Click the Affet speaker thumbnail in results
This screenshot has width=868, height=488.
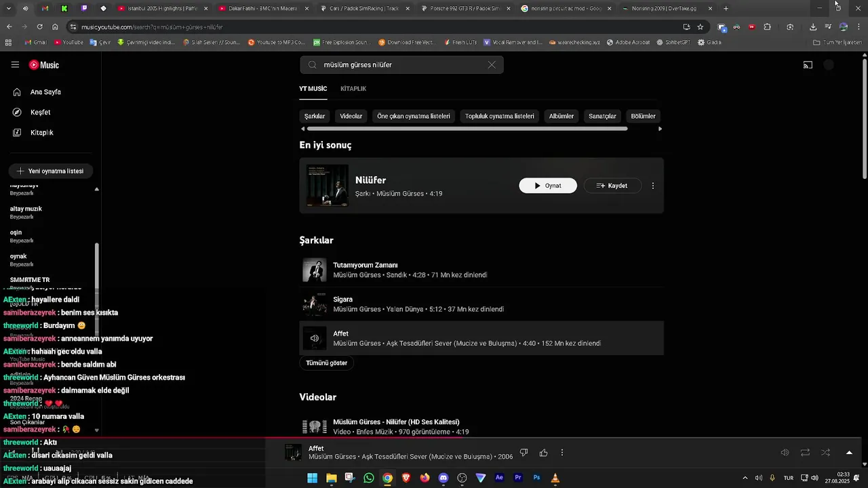(315, 338)
